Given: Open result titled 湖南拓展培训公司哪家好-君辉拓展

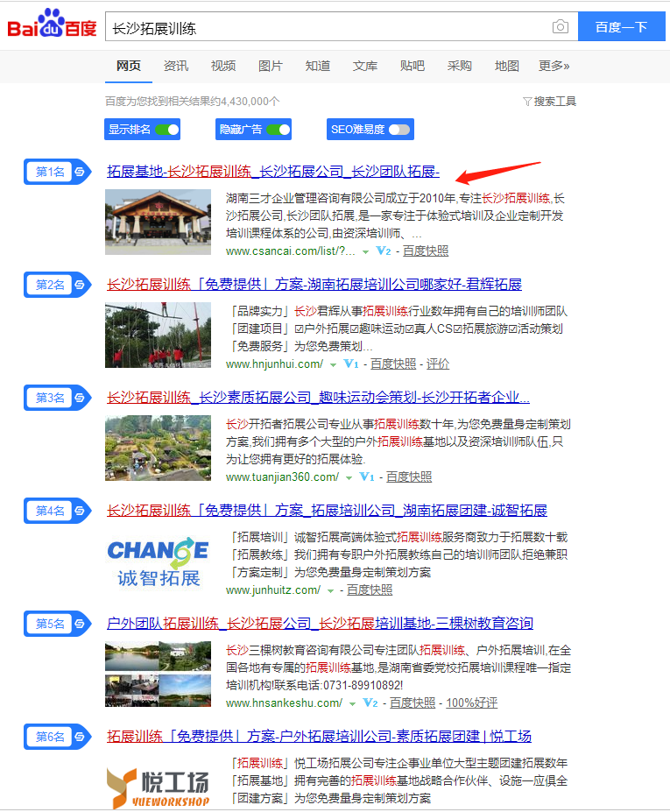Looking at the screenshot, I should pos(314,285).
